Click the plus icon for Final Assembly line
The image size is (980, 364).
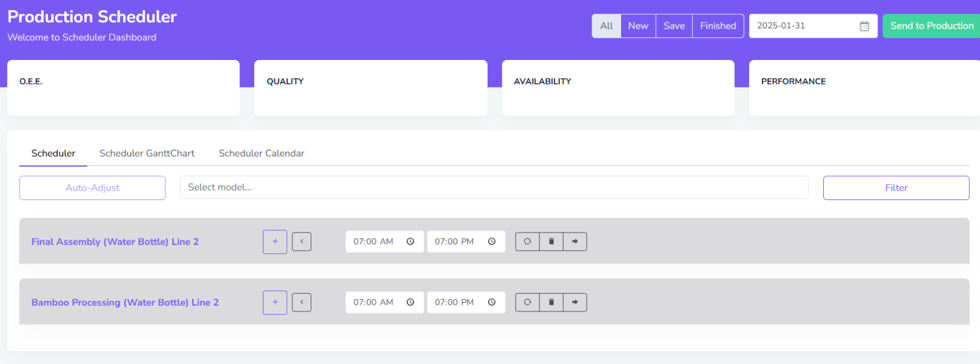(x=275, y=242)
